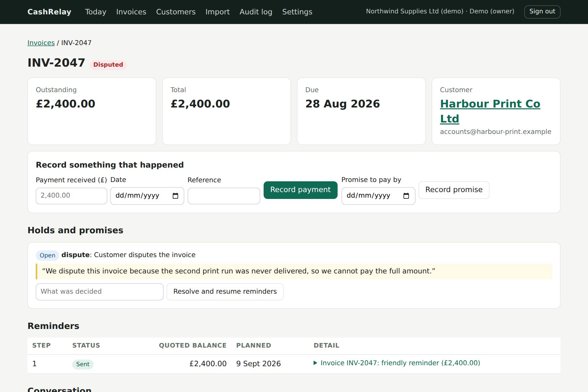The width and height of the screenshot is (588, 392).
Task: Click the STEP column header
Action: pyautogui.click(x=41, y=346)
